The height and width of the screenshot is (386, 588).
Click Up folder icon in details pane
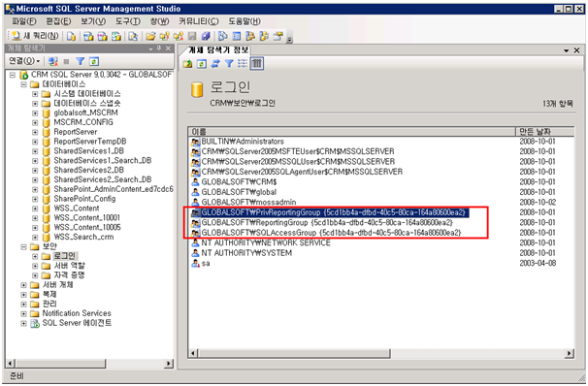pyautogui.click(x=187, y=64)
